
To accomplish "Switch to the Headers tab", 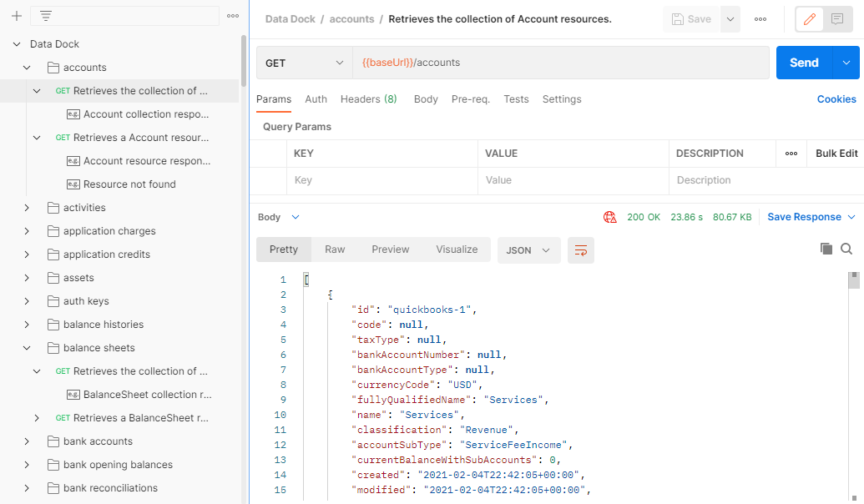I will coord(369,99).
